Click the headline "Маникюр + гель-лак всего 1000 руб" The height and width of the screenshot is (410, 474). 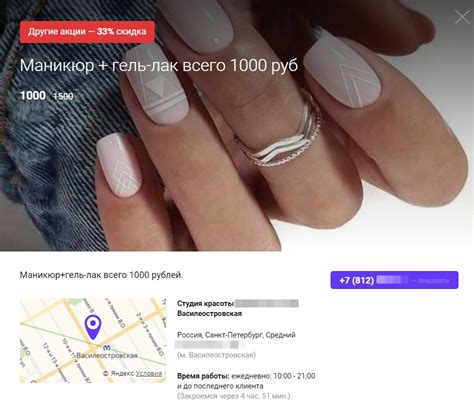point(159,65)
